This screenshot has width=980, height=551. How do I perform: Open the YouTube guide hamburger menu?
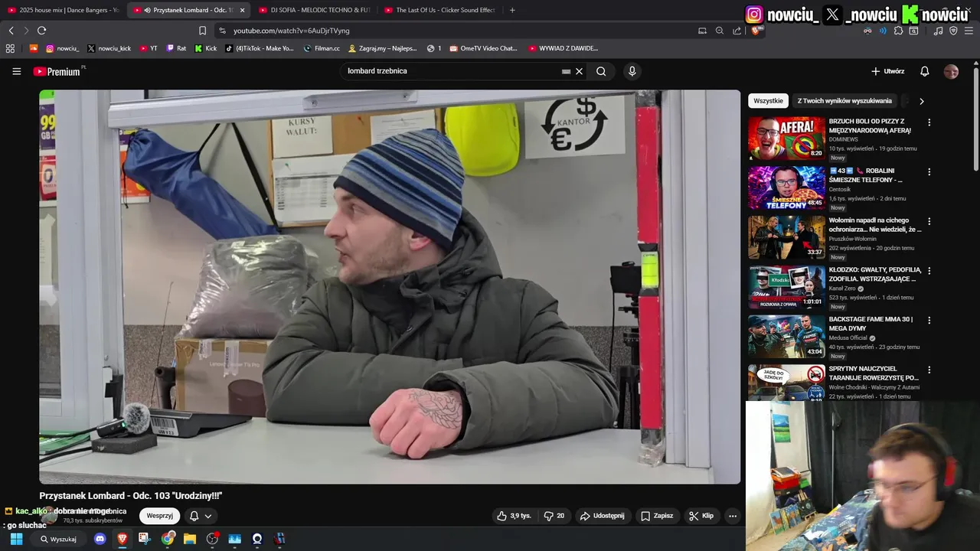click(x=16, y=71)
